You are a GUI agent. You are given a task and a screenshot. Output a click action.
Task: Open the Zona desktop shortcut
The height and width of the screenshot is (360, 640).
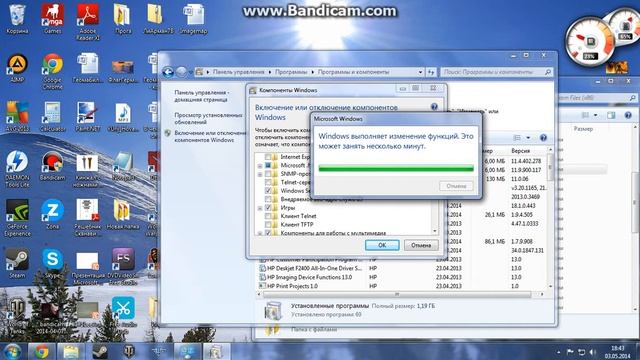pyautogui.click(x=52, y=215)
